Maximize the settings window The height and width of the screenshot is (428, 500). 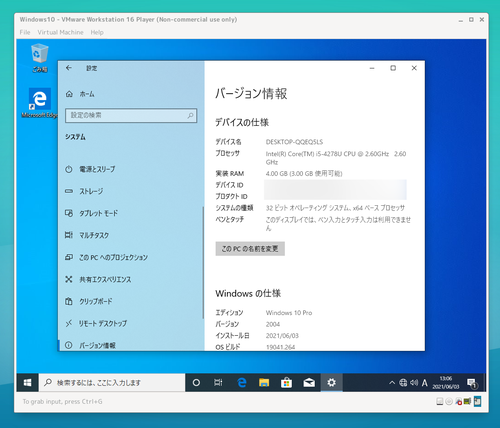pyautogui.click(x=393, y=68)
